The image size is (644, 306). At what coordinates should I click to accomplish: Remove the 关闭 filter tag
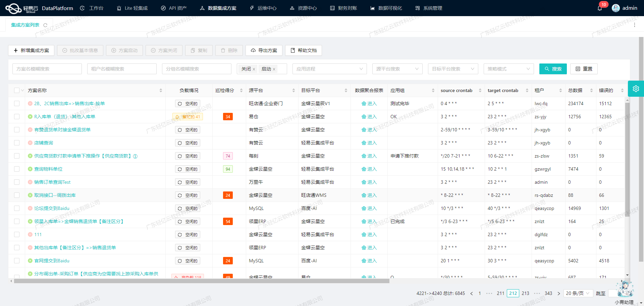[x=254, y=69]
